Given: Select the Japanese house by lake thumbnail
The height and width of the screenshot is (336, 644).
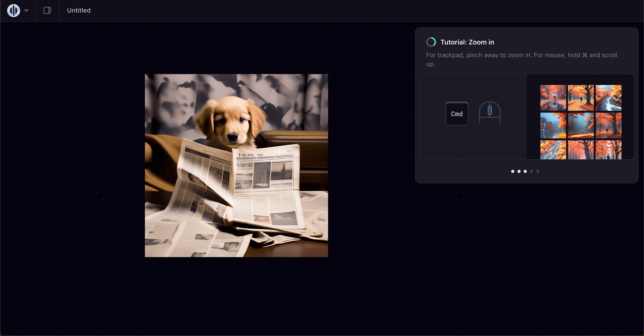Looking at the screenshot, I should [553, 125].
